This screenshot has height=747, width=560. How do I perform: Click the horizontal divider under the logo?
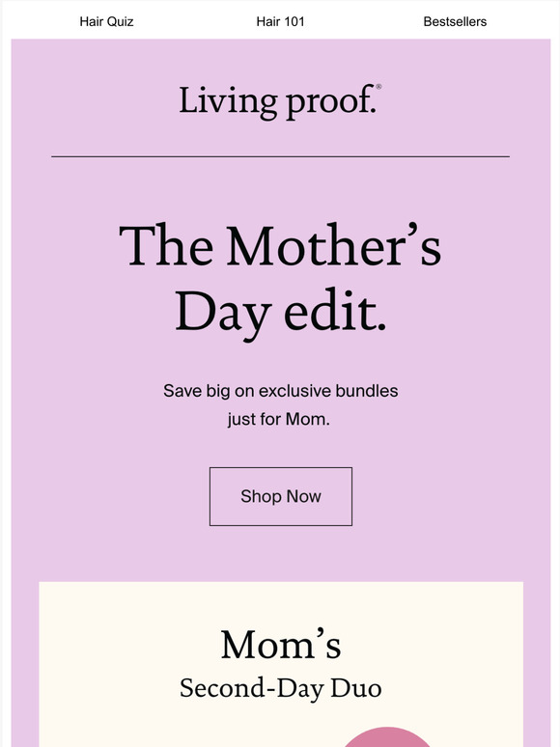[280, 156]
